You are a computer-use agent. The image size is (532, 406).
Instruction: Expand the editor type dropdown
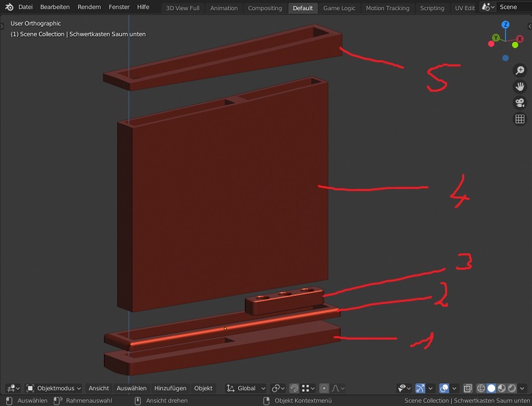point(12,388)
